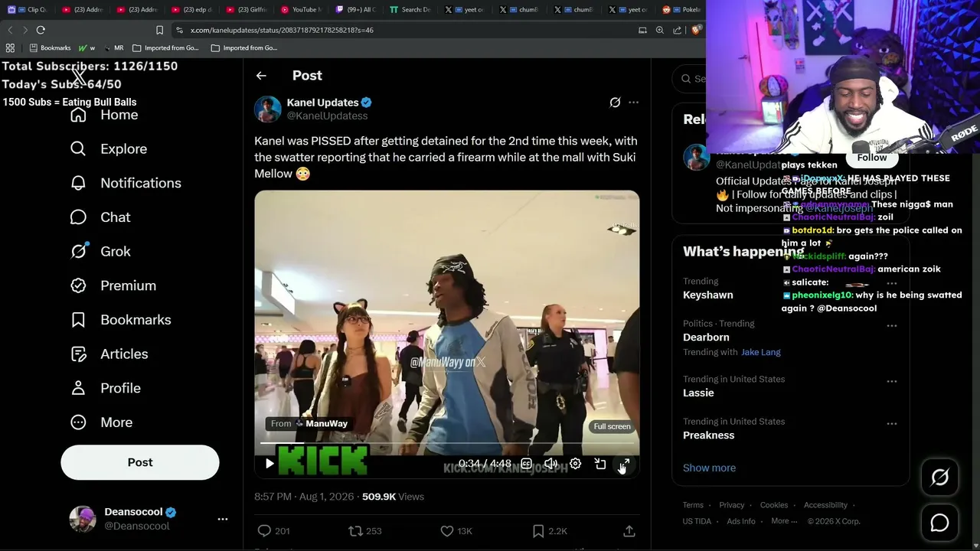This screenshot has width=980, height=551.
Task: Open browser zoom icon in address bar
Action: pyautogui.click(x=660, y=30)
